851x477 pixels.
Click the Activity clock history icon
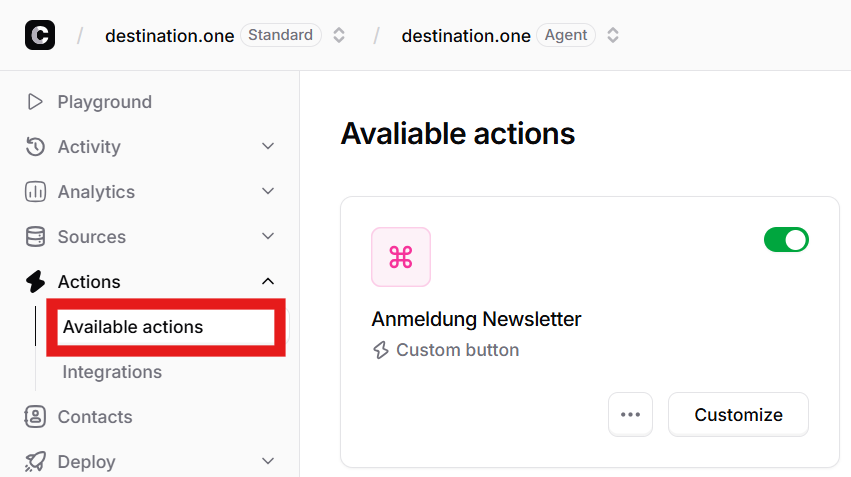[x=35, y=147]
